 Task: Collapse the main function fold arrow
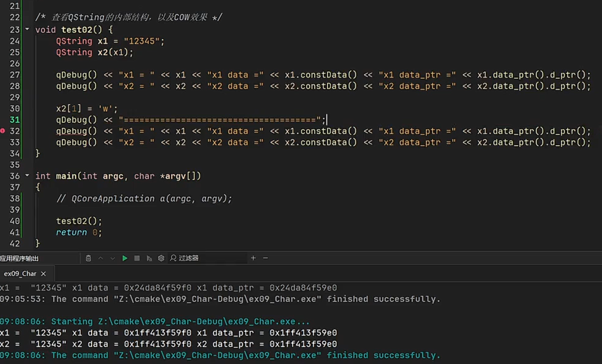[27, 176]
